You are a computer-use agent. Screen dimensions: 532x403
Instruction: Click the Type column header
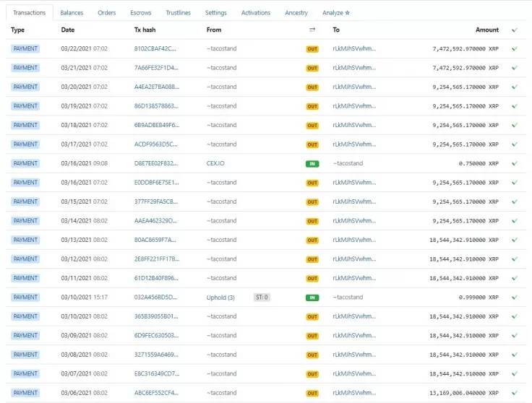(x=17, y=30)
